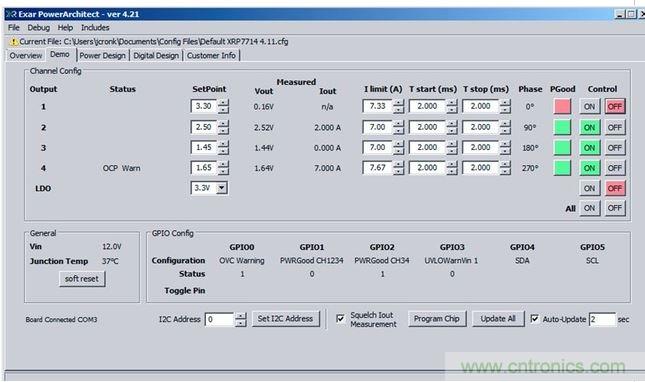Increase the I2C Address value
The image size is (645, 382).
pyautogui.click(x=241, y=315)
